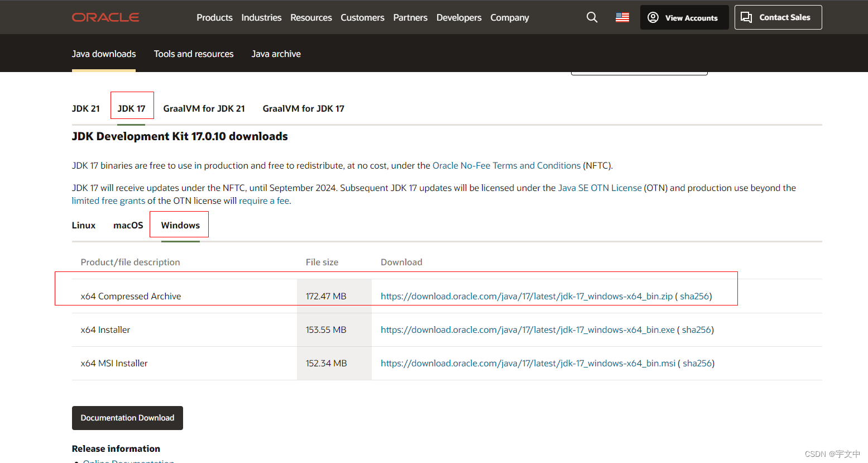Click x64 MSI Installer description
This screenshot has height=463, width=868.
point(114,363)
